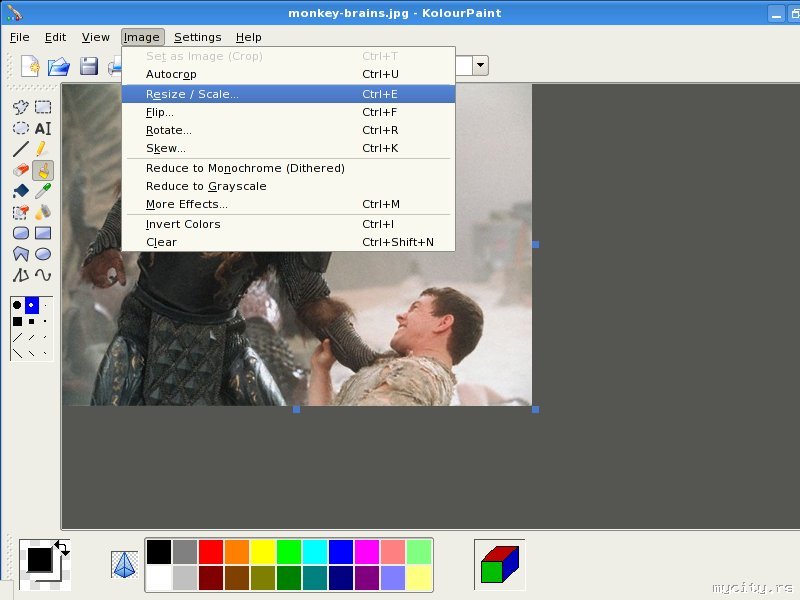Choose Autocrop from Image menu
The image size is (800, 600).
click(288, 74)
